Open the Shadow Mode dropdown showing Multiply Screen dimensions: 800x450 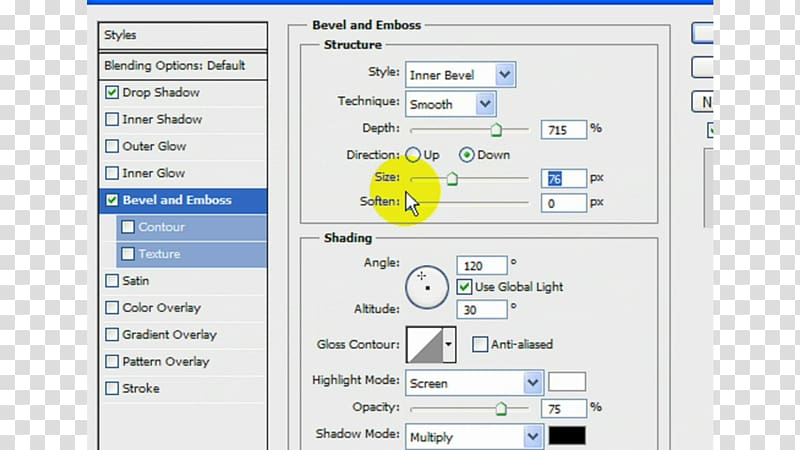tap(474, 437)
